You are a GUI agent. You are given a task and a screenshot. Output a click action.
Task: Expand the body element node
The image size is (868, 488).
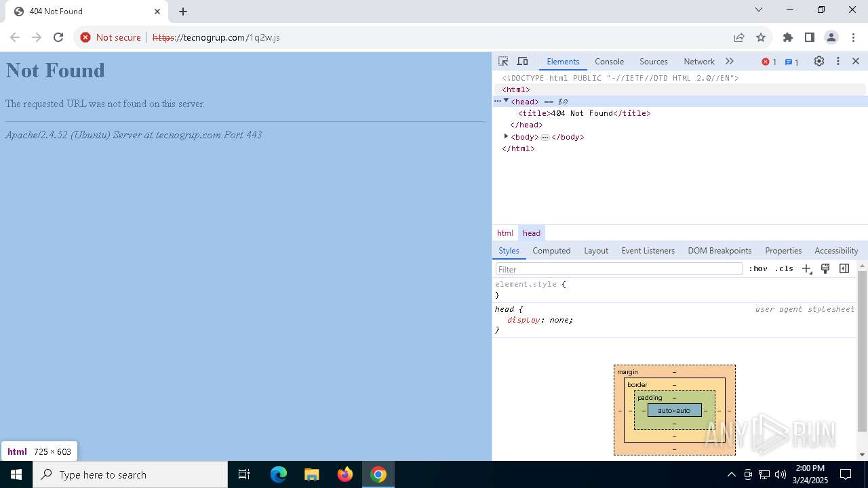coord(506,136)
